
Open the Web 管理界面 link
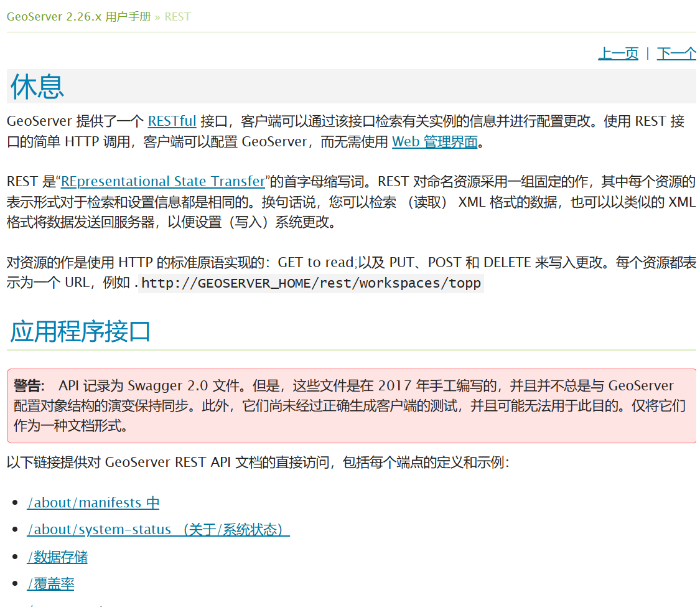pos(435,141)
